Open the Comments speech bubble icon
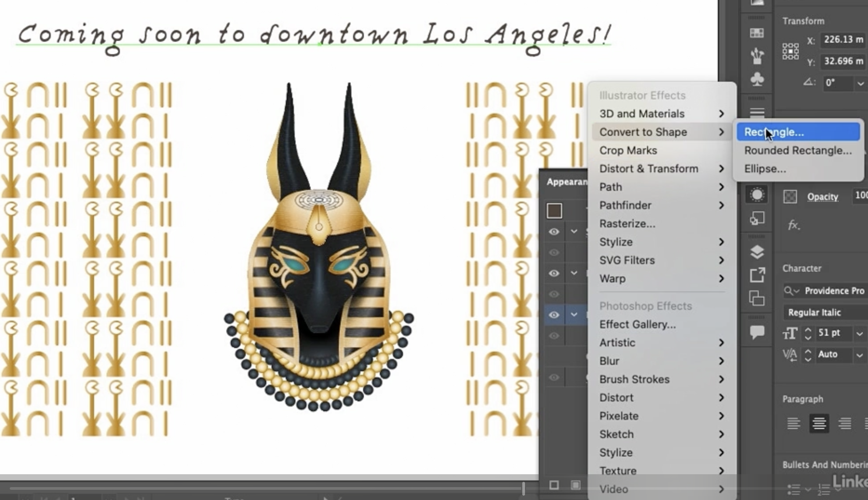The width and height of the screenshot is (868, 500). tap(757, 332)
